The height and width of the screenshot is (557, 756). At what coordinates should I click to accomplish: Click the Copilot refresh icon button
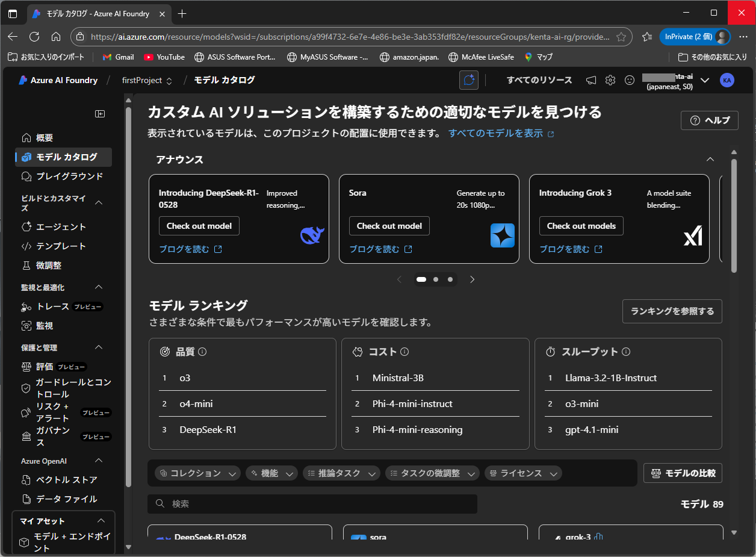pyautogui.click(x=469, y=80)
